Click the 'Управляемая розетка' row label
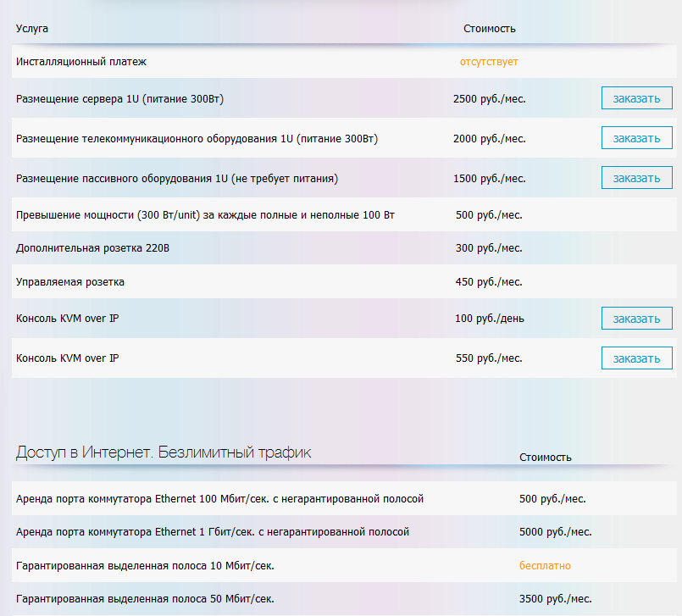Screen dimensions: 682x616 [x=70, y=282]
